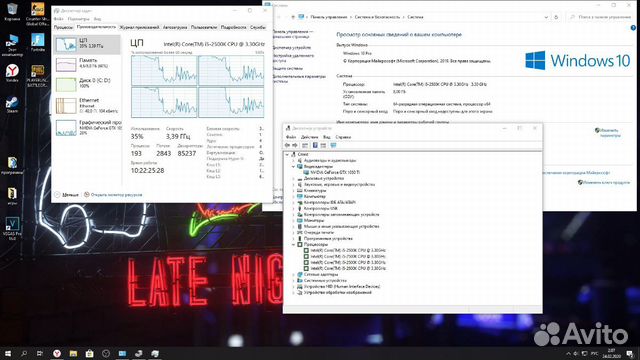Expand the Monitors (Мониторы) tree node

293,220
